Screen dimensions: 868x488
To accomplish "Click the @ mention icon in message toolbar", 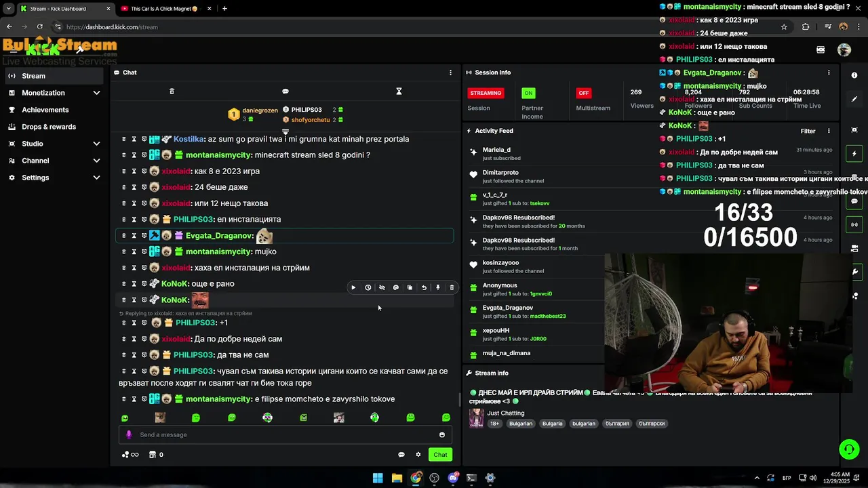I will pos(396,288).
